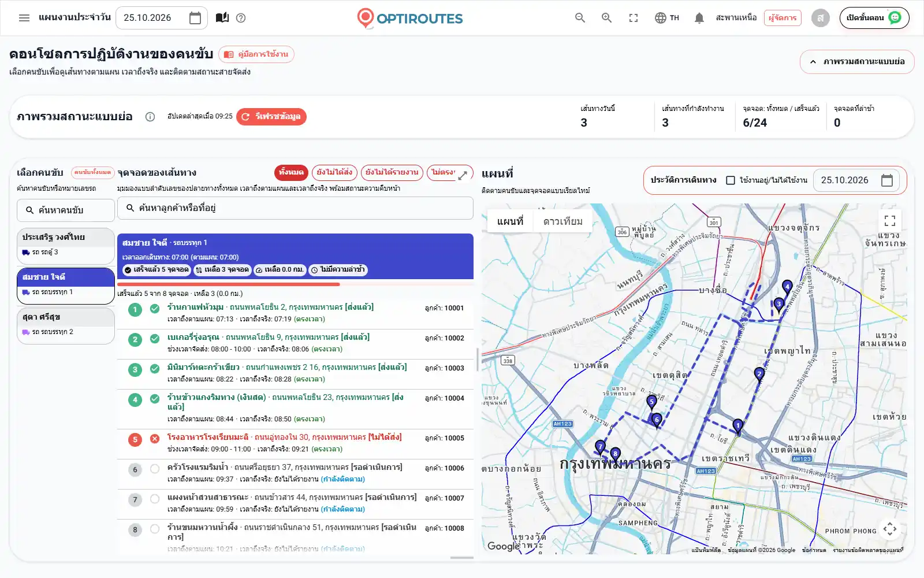The height and width of the screenshot is (578, 924).
Task: Toggle status circle for stop 6 ครัวโรงแรมริมน้ำ
Action: pyautogui.click(x=155, y=469)
